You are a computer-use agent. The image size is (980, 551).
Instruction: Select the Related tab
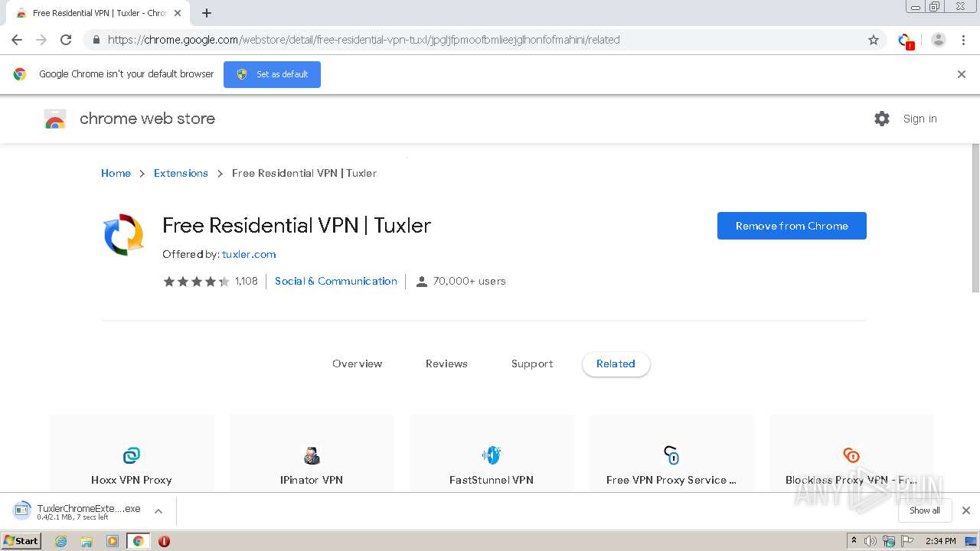[616, 364]
